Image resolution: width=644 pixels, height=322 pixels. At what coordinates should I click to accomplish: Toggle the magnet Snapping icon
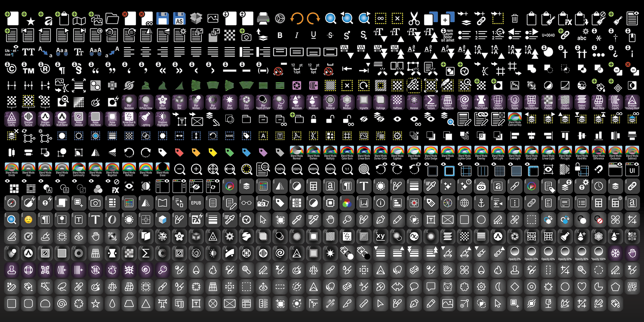pyautogui.click(x=599, y=169)
